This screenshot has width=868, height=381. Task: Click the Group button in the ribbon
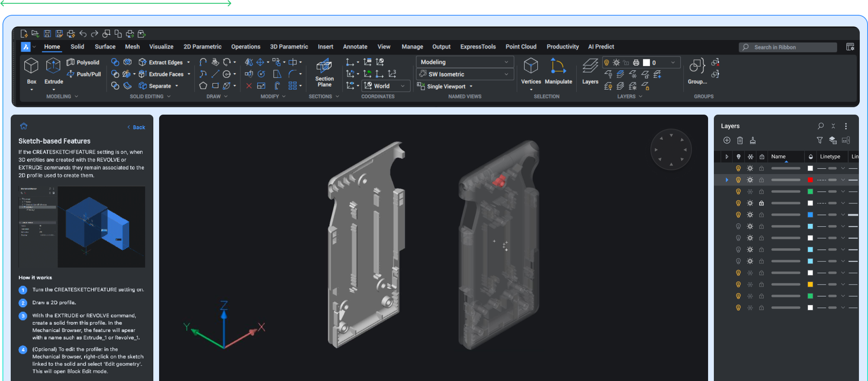pos(697,71)
